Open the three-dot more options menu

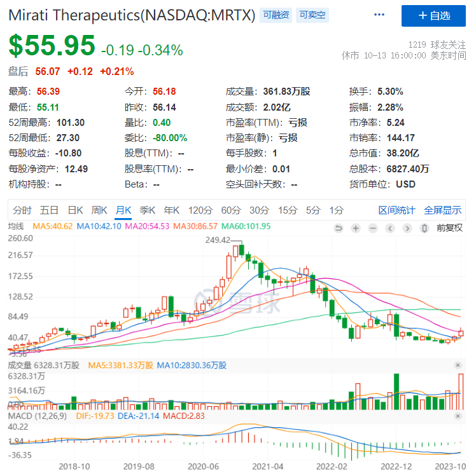tap(379, 15)
